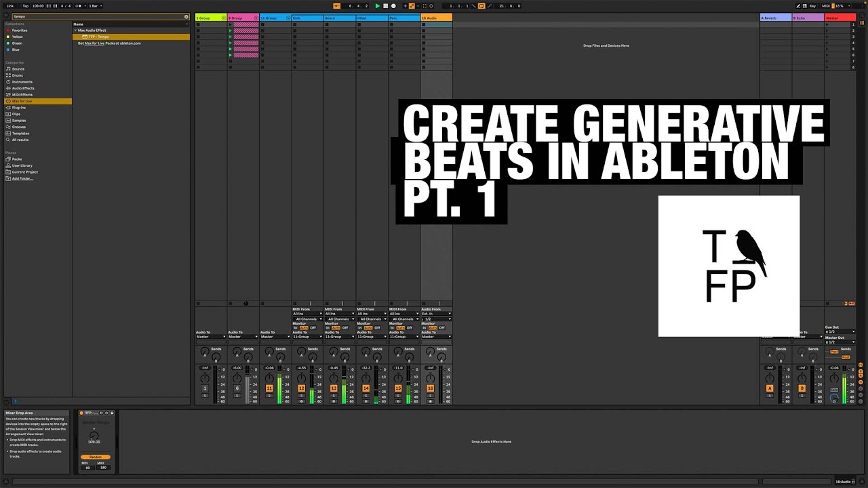Viewport: 868px width, 488px height.
Task: Click the Link button
Action: [10, 5]
